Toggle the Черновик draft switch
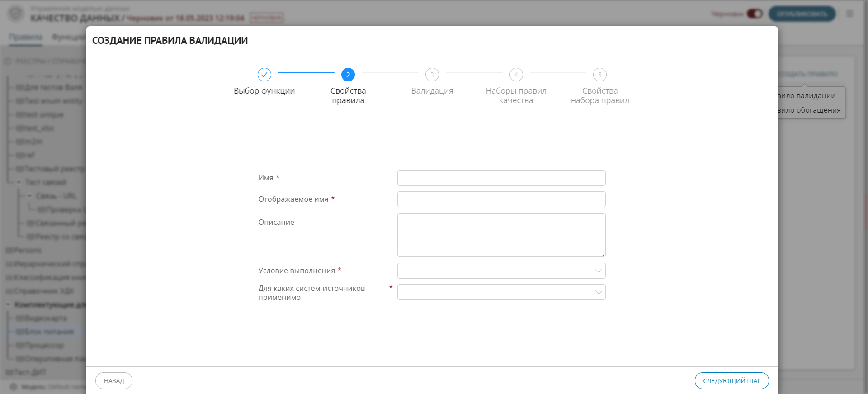868x394 pixels. click(754, 14)
